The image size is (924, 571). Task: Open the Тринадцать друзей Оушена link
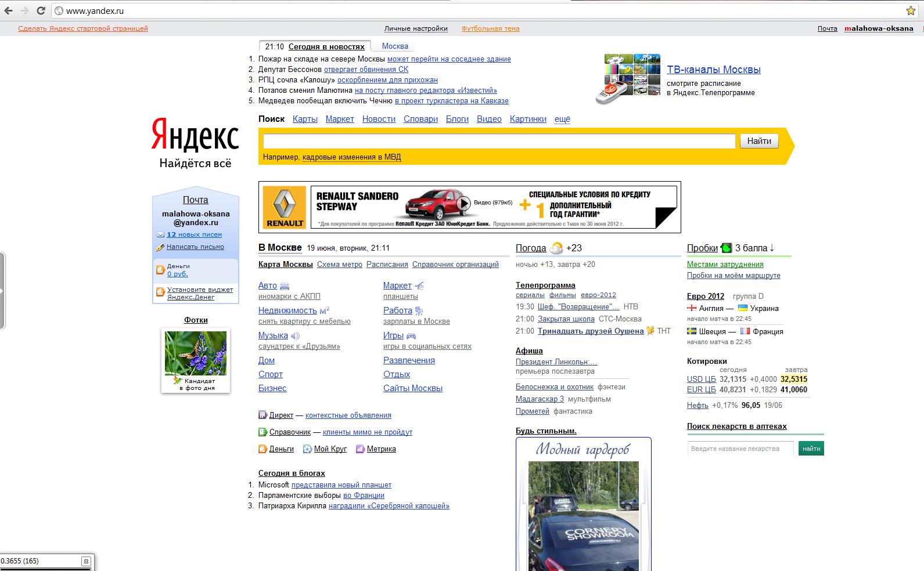(591, 331)
